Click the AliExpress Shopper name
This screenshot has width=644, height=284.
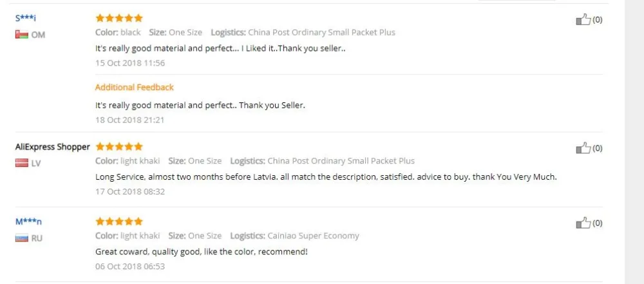(x=52, y=147)
